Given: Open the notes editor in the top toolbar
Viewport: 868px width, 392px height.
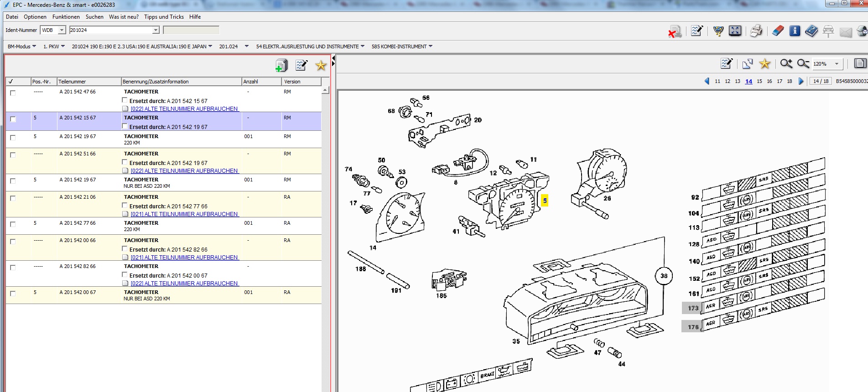Looking at the screenshot, I should (696, 31).
